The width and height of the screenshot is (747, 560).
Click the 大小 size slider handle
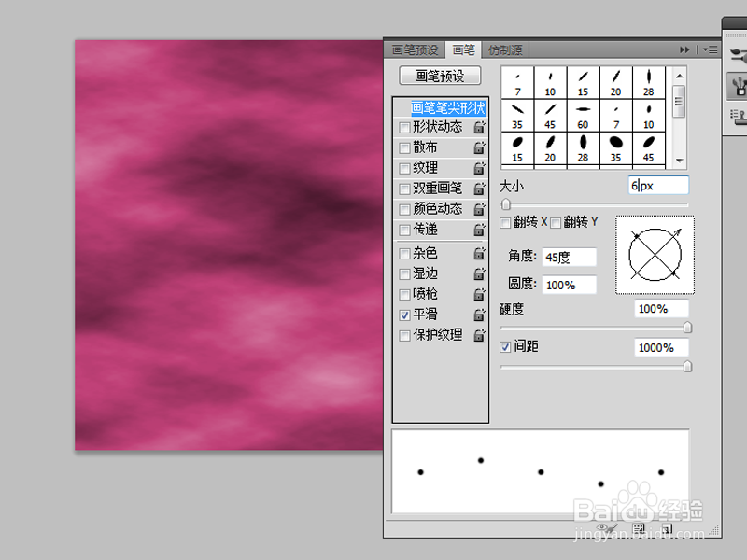click(x=506, y=204)
